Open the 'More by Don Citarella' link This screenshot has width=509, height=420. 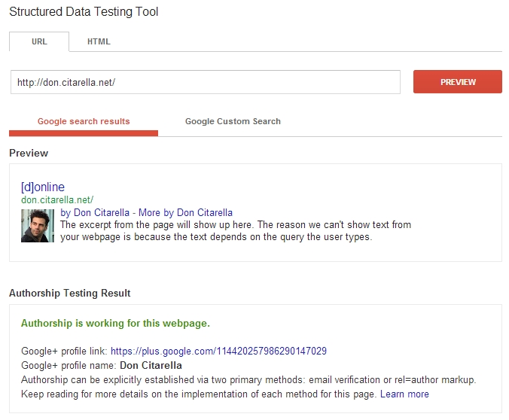(185, 212)
